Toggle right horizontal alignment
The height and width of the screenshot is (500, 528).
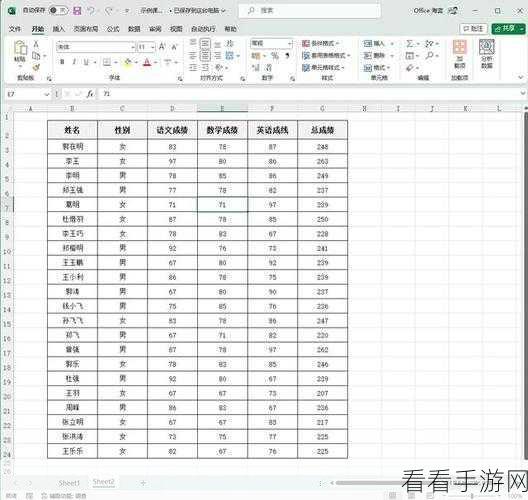[x=218, y=56]
